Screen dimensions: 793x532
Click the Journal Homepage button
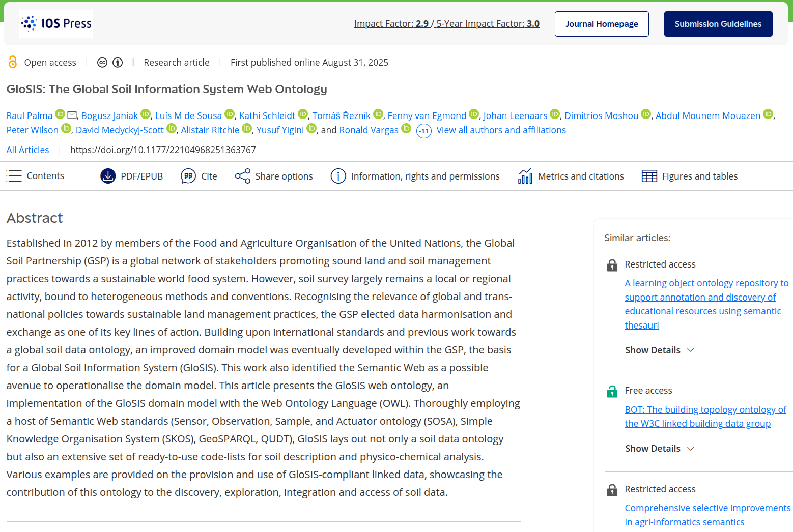click(602, 24)
